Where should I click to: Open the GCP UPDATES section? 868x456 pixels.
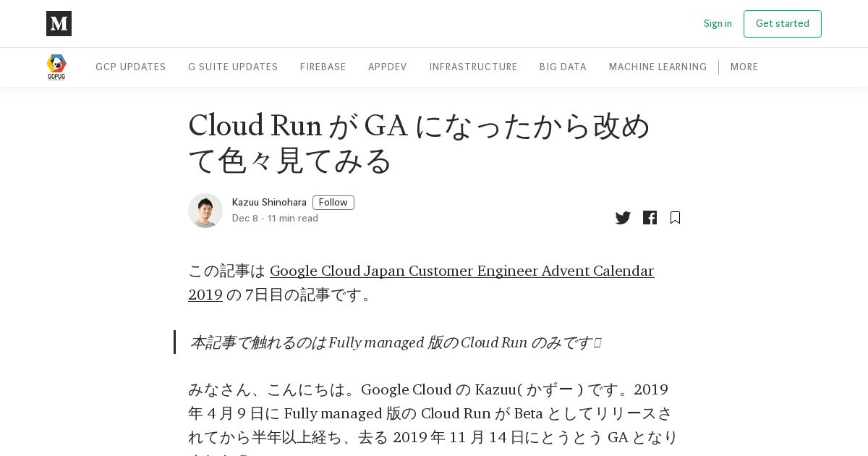(x=131, y=67)
